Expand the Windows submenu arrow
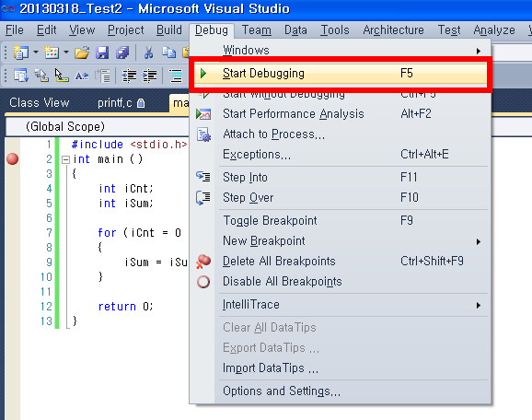 [x=479, y=51]
